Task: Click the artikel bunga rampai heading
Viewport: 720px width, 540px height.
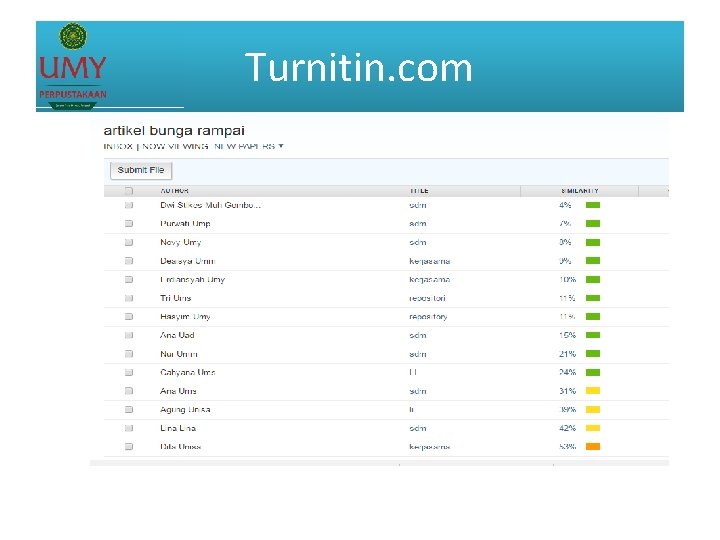Action: coord(174,131)
